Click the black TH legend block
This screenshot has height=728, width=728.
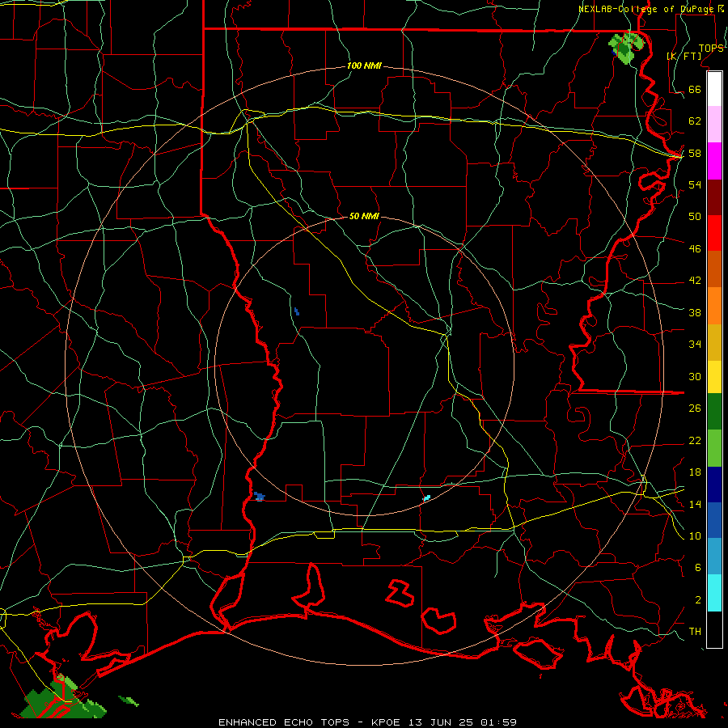pyautogui.click(x=714, y=629)
